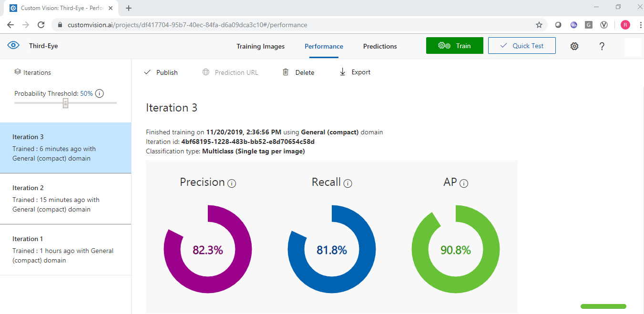Viewport: 644px width, 314px height.
Task: Bookmark this page with star icon
Action: point(539,25)
